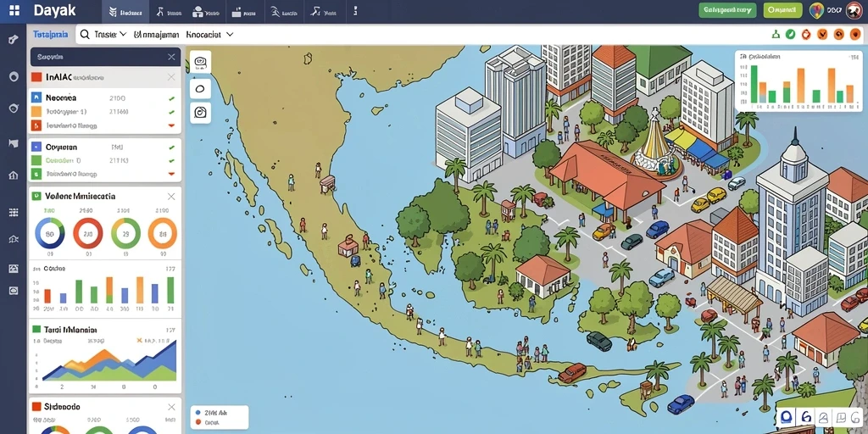
Task: Open the Traste dropdown
Action: (110, 34)
